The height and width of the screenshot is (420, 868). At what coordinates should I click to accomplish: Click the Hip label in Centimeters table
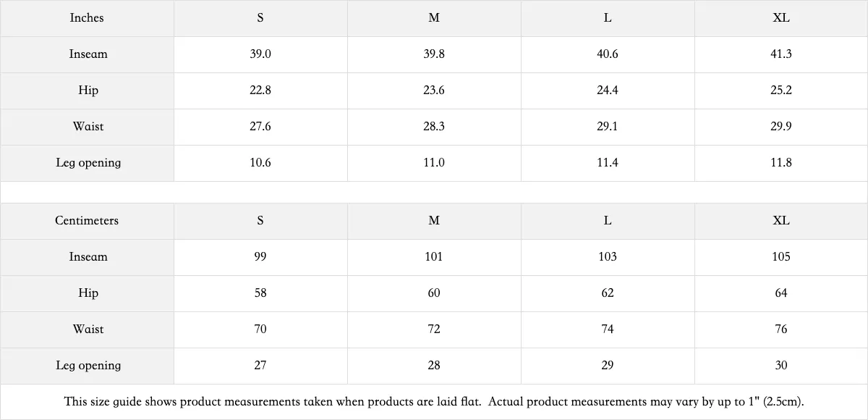[87, 293]
